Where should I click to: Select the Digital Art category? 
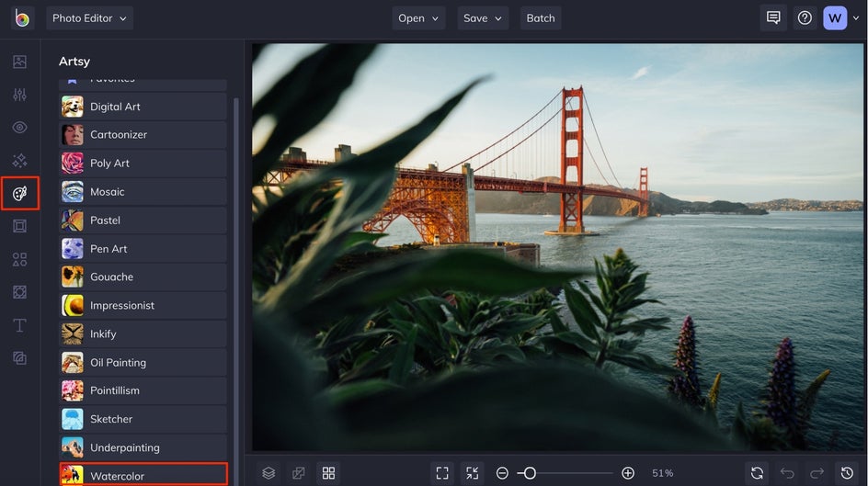click(143, 107)
